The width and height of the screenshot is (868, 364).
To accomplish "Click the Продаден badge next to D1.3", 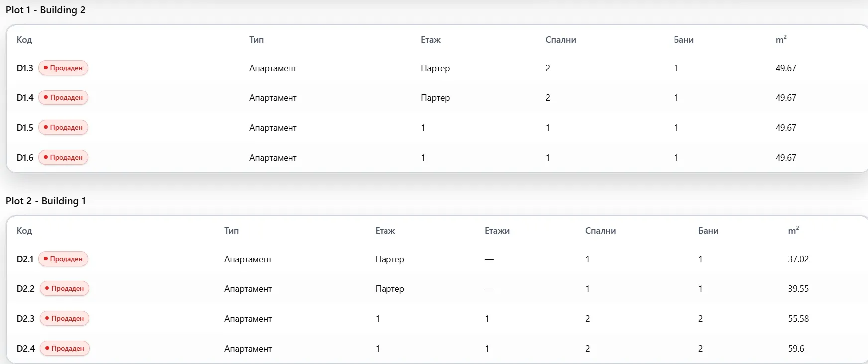I will tap(63, 68).
